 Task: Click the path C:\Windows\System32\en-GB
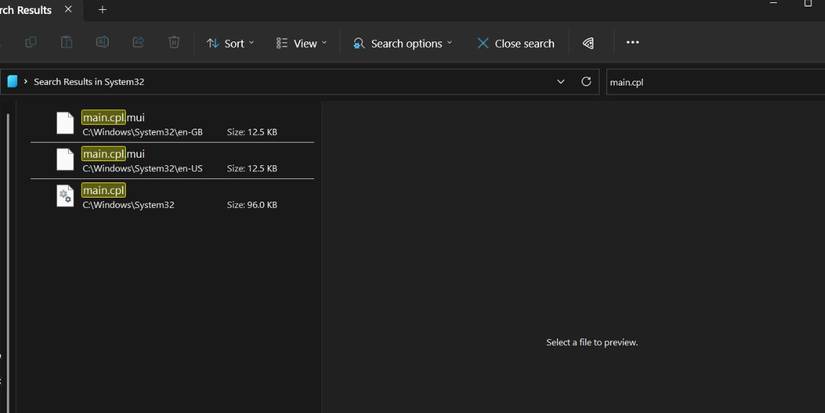pos(143,132)
